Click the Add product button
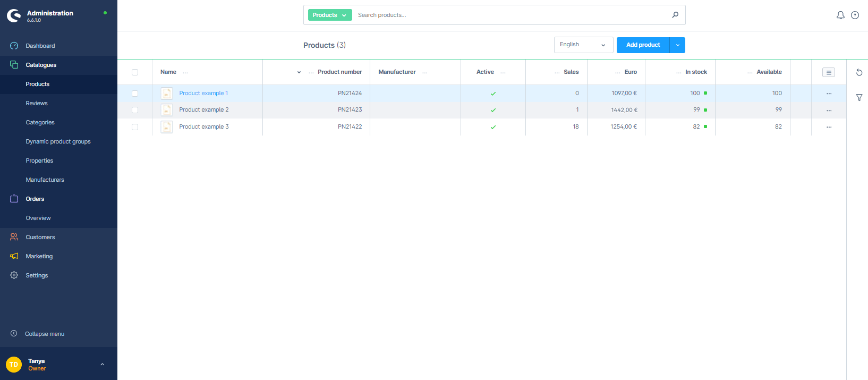The width and height of the screenshot is (868, 380). [643, 45]
